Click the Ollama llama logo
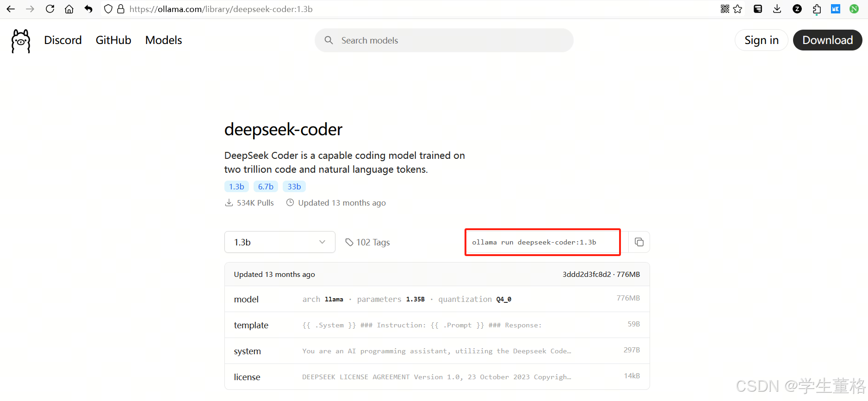 pos(21,41)
